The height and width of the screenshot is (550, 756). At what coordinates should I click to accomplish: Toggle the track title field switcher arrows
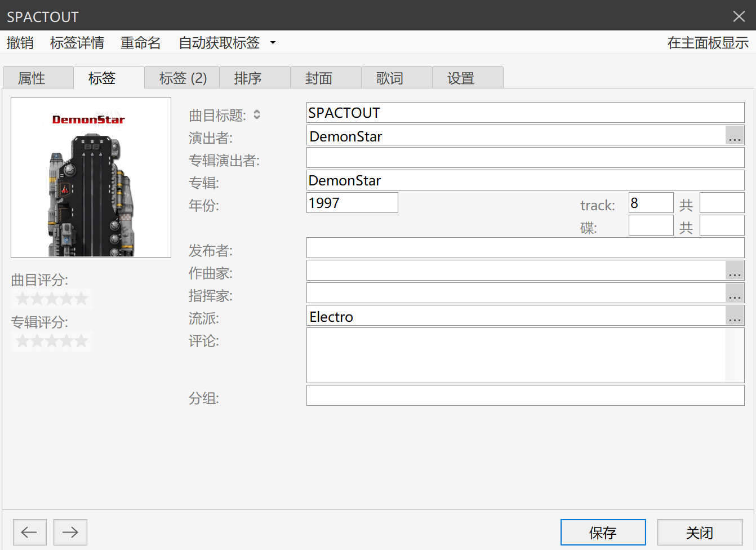[x=257, y=115]
